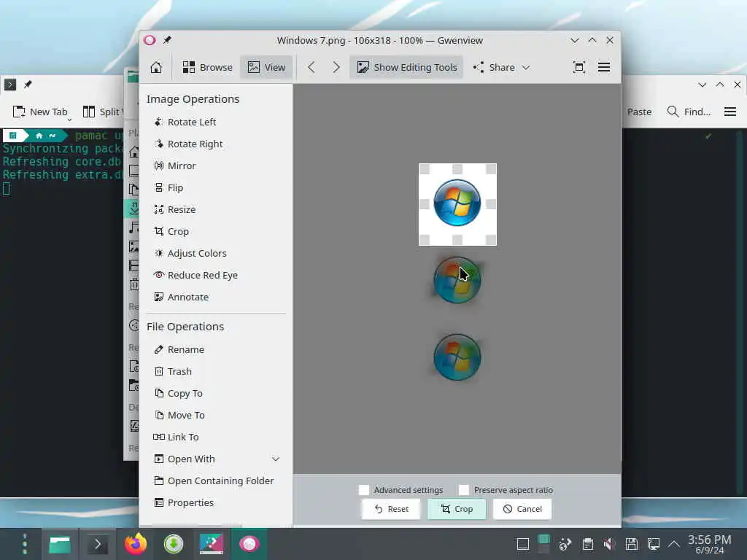The height and width of the screenshot is (560, 747).
Task: Click Paste in the terminal window toolbar
Action: 639,112
